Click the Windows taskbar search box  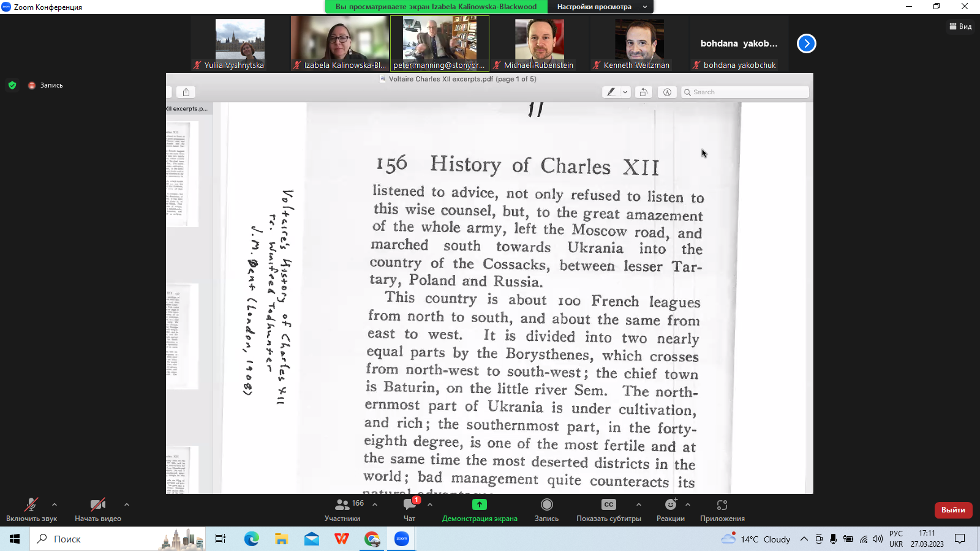tap(92, 539)
